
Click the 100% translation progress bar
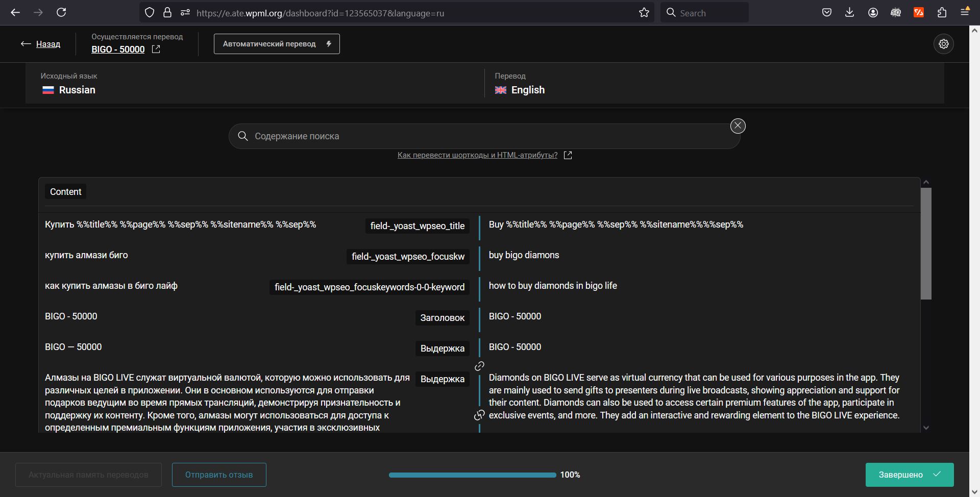tap(473, 475)
